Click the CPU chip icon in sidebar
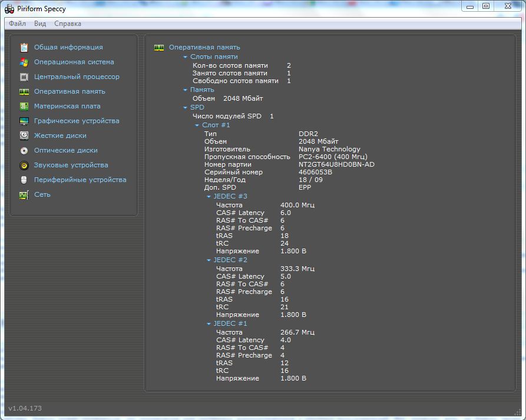526x420 pixels. click(24, 77)
